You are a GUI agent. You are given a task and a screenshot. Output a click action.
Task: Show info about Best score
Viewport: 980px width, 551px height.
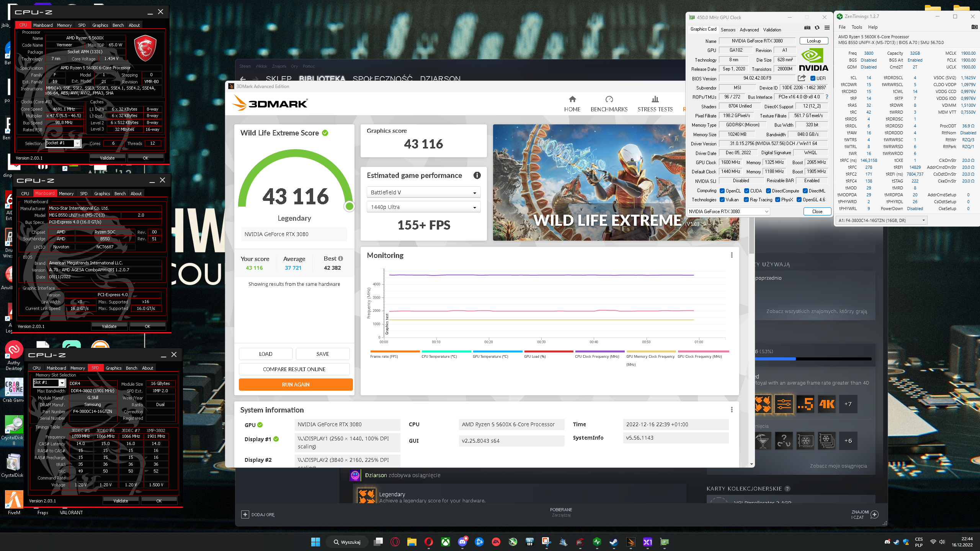click(x=340, y=258)
